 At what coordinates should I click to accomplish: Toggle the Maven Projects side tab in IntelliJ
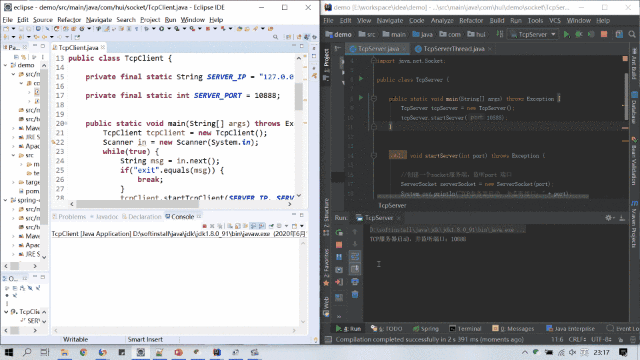(x=634, y=224)
